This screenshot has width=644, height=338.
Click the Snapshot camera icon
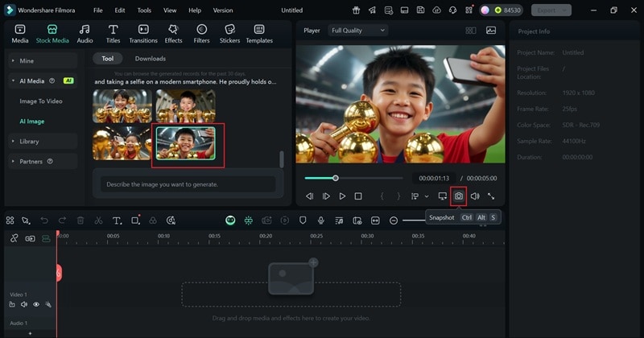(458, 196)
